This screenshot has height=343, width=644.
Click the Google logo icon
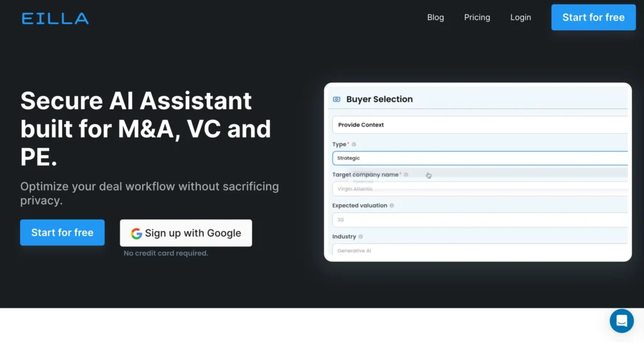tap(136, 233)
